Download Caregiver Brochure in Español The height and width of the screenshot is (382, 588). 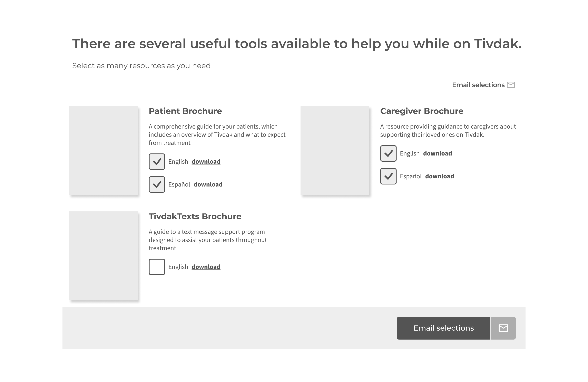click(439, 176)
